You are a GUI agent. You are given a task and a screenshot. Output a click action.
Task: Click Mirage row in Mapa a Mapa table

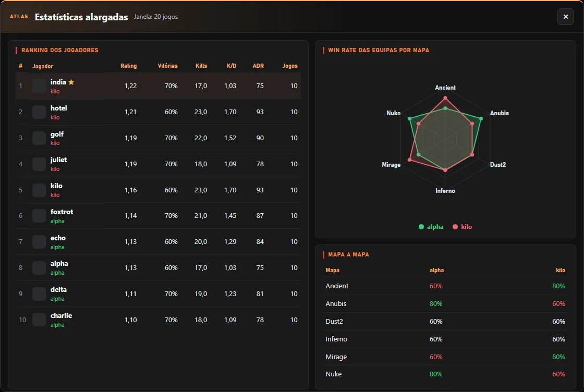coord(445,357)
